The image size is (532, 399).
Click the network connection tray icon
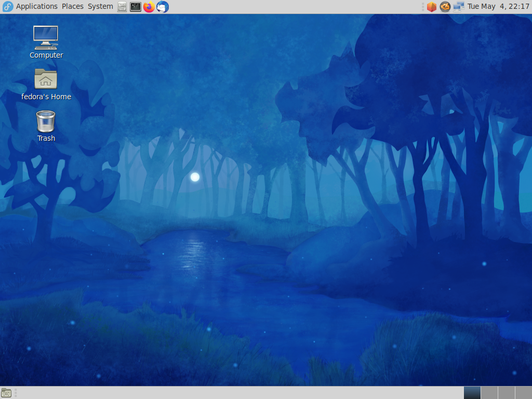click(459, 7)
